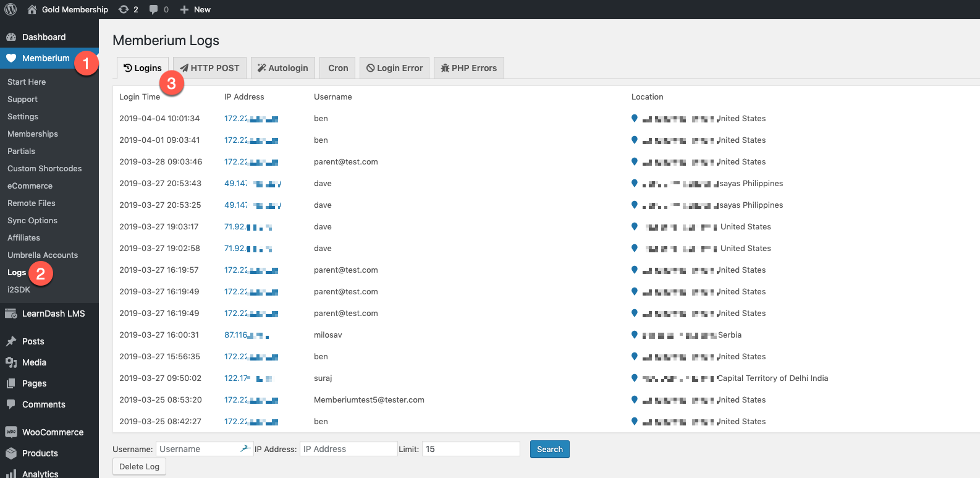Switch to the HTTP POST tab

(209, 68)
